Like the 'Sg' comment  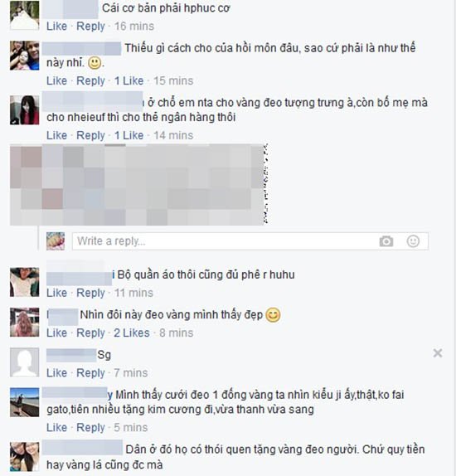click(x=56, y=373)
